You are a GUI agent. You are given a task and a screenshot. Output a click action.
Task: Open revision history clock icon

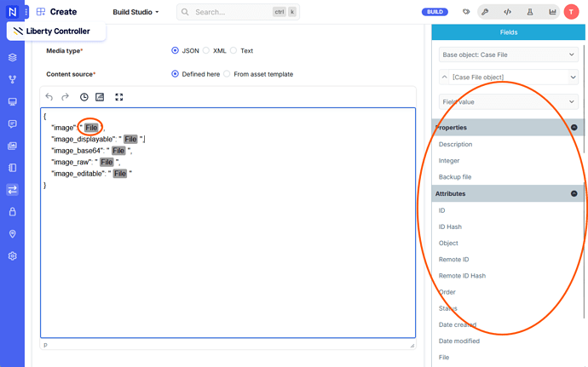pyautogui.click(x=84, y=97)
